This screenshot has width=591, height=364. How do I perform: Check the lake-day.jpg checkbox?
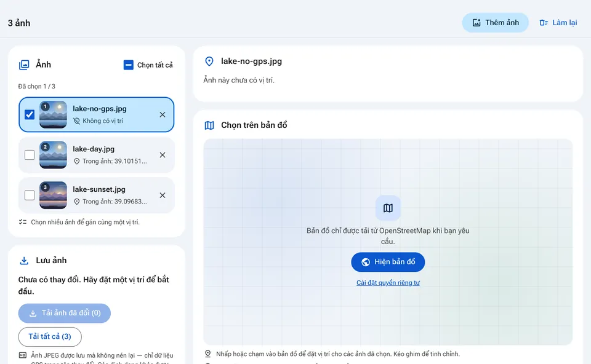(x=30, y=155)
